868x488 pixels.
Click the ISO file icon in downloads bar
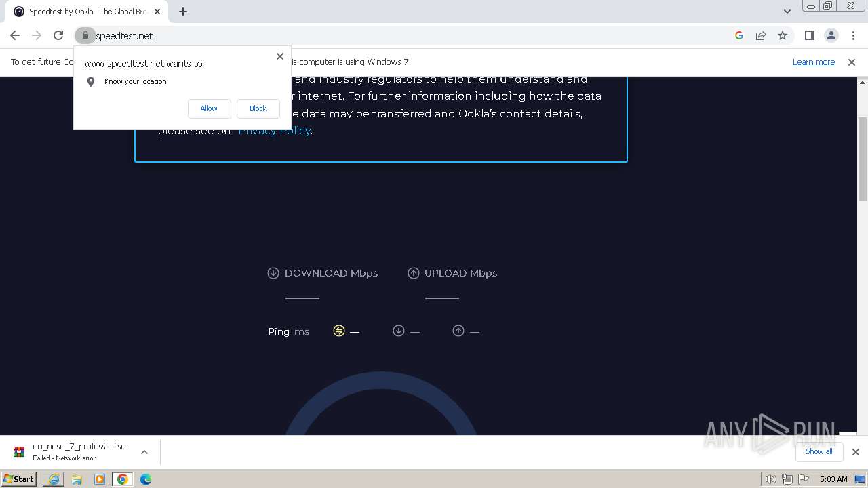click(x=19, y=451)
